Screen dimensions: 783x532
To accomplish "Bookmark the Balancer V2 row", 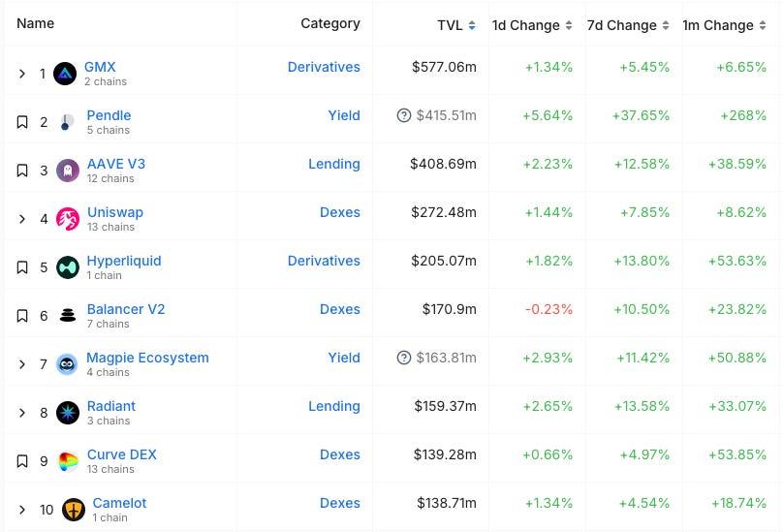I will 22,316.
